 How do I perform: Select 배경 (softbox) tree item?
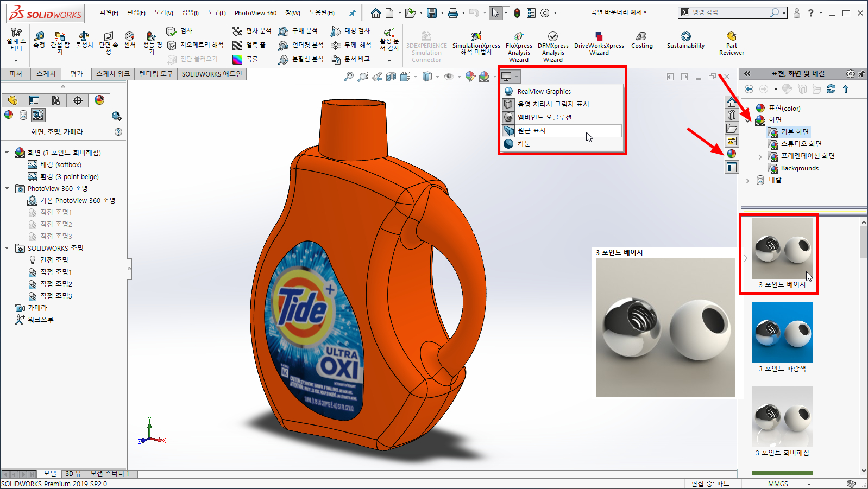[55, 164]
